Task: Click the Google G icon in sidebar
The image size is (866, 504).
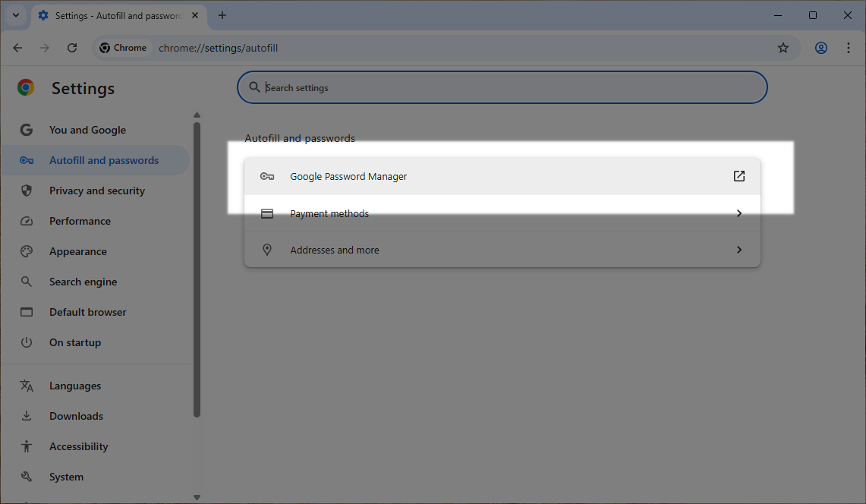Action: tap(26, 130)
